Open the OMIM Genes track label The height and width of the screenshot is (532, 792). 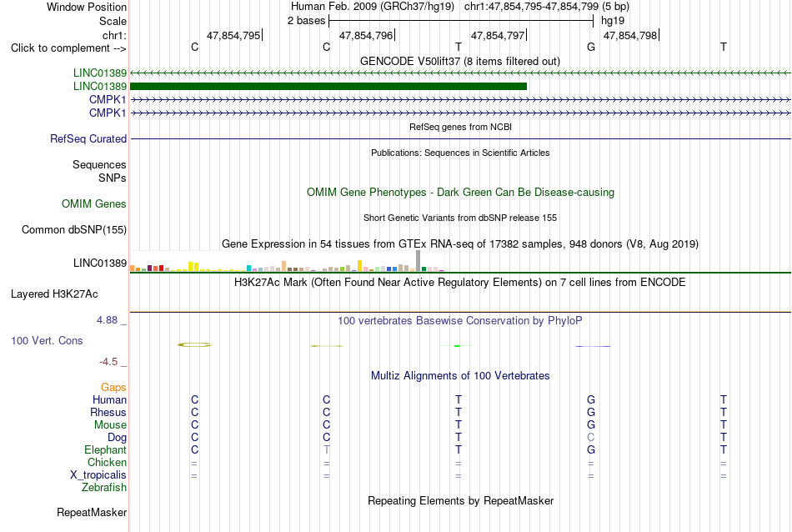(94, 203)
